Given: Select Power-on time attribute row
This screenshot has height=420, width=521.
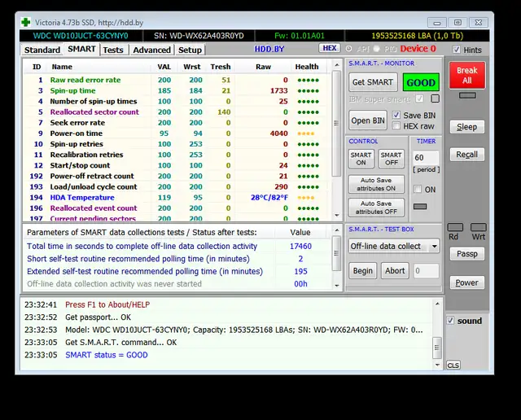Looking at the screenshot, I should [177, 133].
